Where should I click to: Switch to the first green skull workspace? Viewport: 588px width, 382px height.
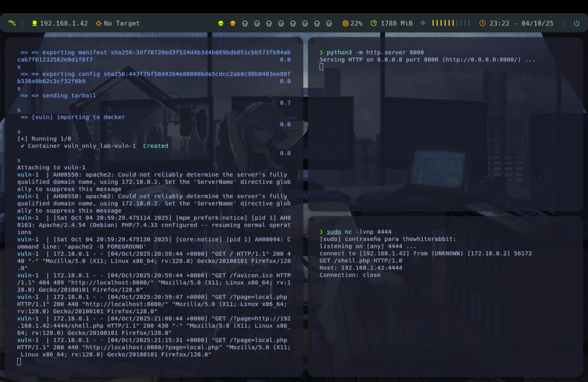[x=221, y=23]
